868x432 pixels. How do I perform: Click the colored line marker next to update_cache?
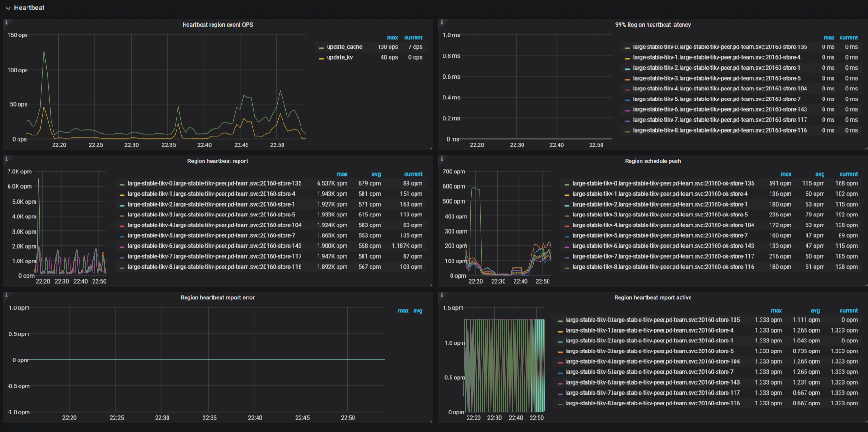[x=322, y=47]
